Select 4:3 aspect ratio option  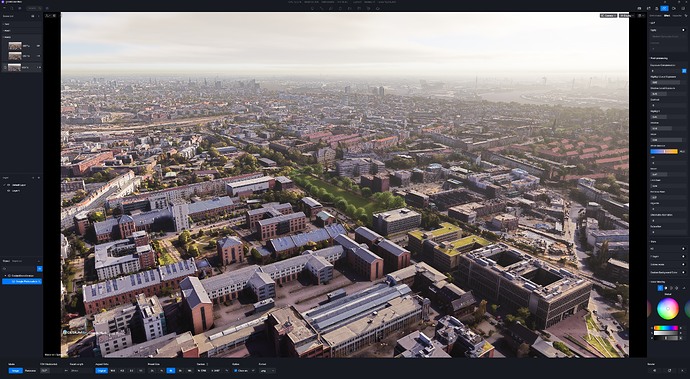pyautogui.click(x=122, y=371)
